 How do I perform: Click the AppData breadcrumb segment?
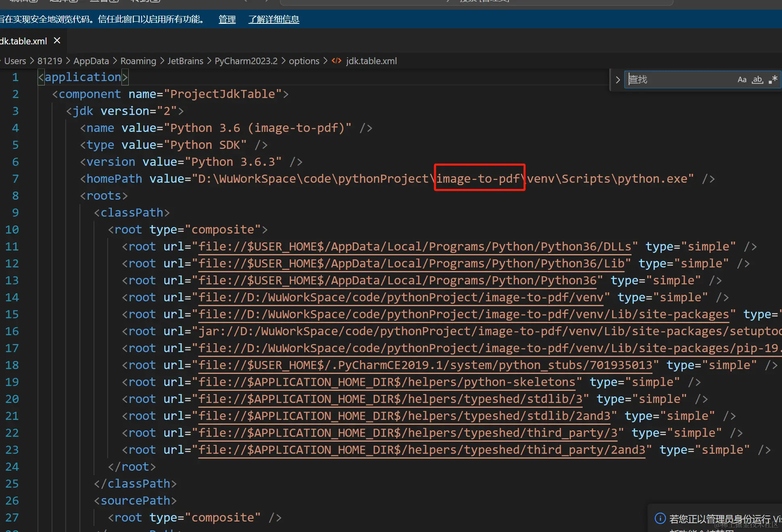pos(91,61)
